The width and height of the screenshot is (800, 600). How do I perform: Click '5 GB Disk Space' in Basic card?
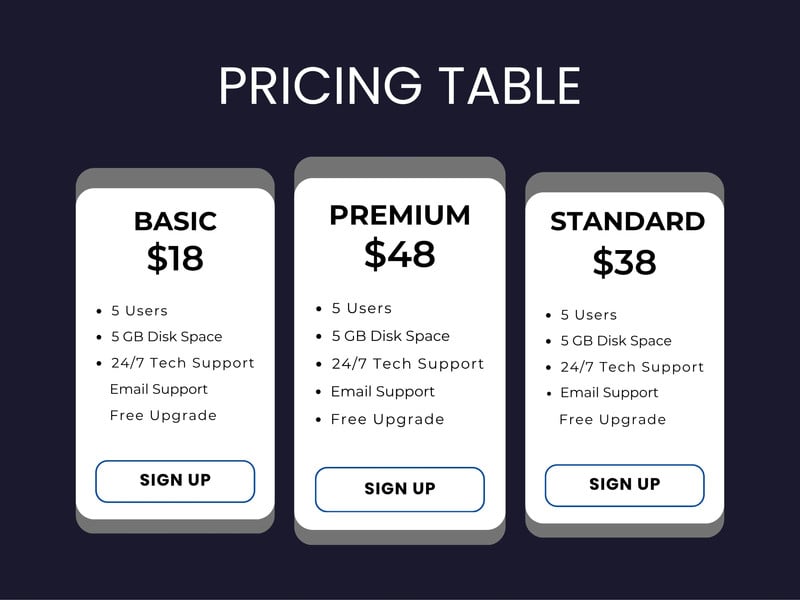pos(166,337)
